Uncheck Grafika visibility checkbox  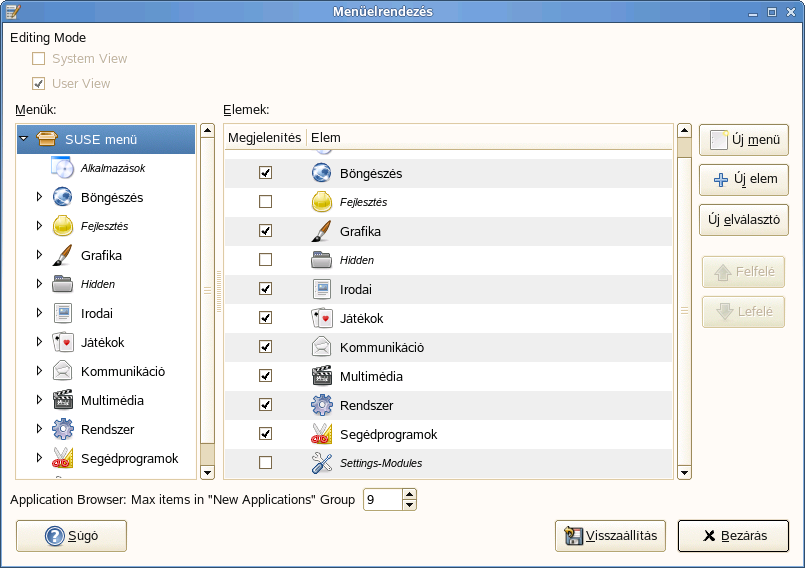[x=265, y=231]
